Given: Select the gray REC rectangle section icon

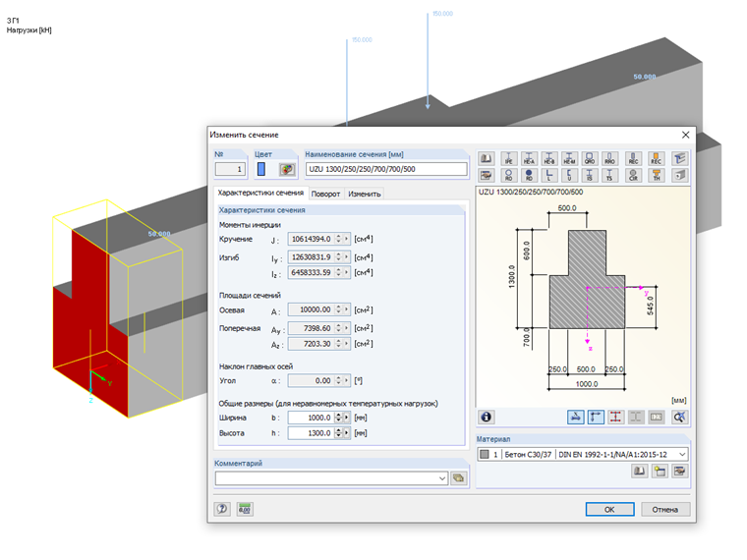Looking at the screenshot, I should pyautogui.click(x=633, y=158).
